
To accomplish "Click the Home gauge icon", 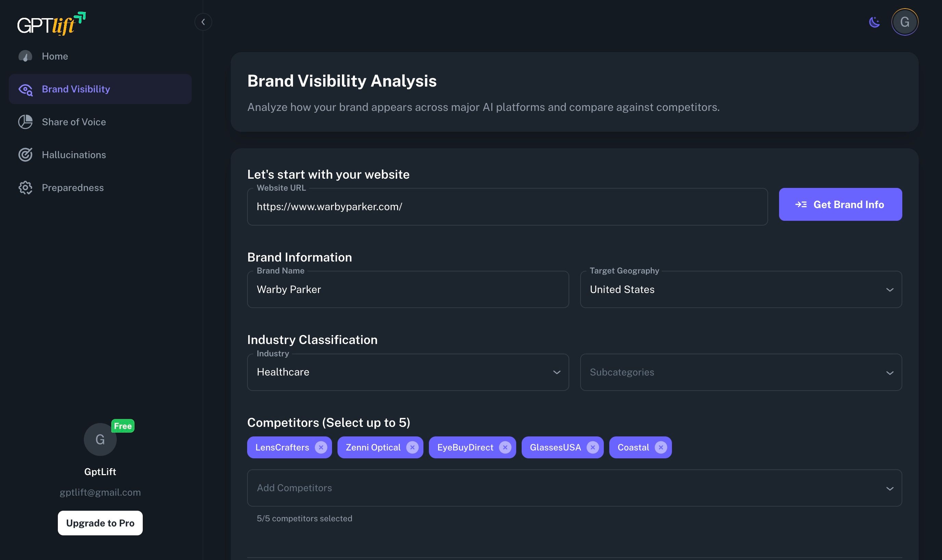I will 25,56.
